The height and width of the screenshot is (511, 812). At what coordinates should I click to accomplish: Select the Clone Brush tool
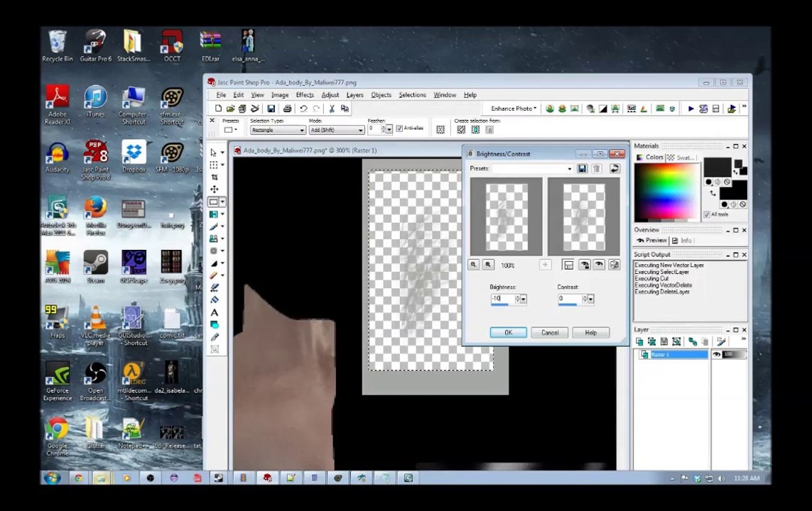coord(214,239)
